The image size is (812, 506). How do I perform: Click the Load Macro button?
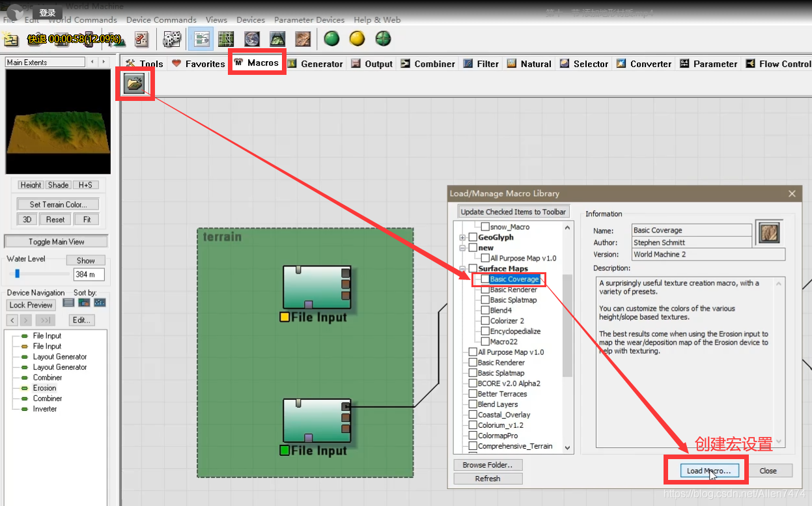coord(708,470)
